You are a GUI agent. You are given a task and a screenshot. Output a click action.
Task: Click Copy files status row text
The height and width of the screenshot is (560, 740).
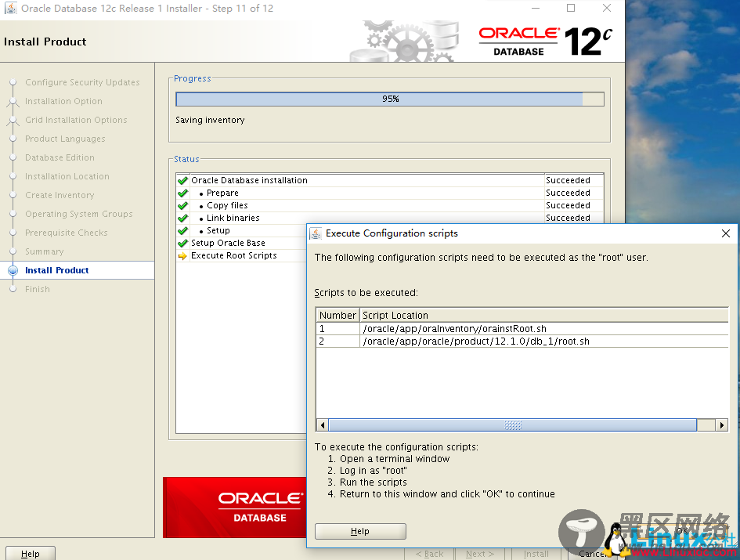tap(227, 205)
